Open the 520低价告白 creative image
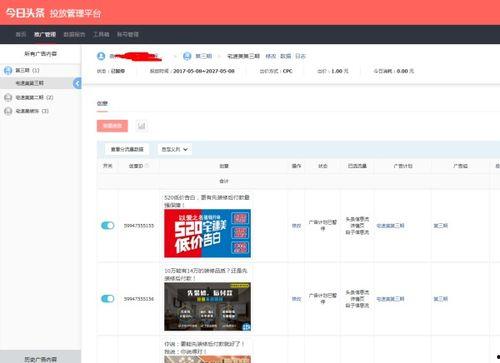The image size is (500, 363). pyautogui.click(x=207, y=233)
